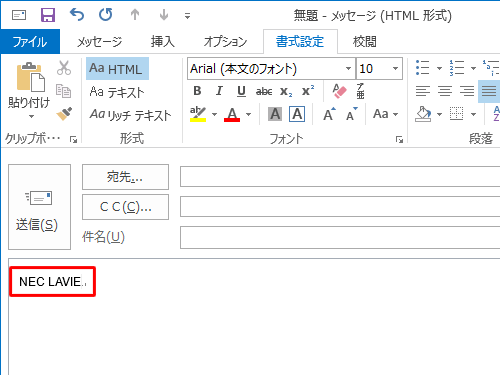Screen dimensions: 500x375
Task: Open font dialog launcher
Action: (399, 139)
